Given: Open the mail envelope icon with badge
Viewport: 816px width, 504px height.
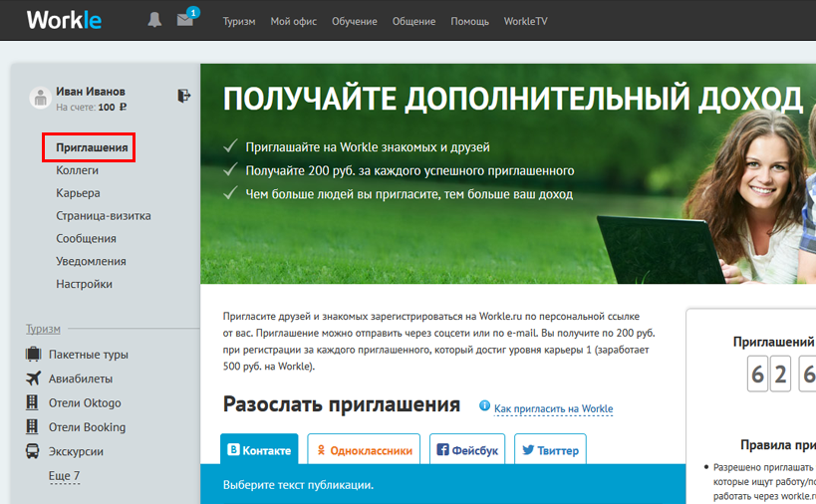Looking at the screenshot, I should (x=185, y=20).
